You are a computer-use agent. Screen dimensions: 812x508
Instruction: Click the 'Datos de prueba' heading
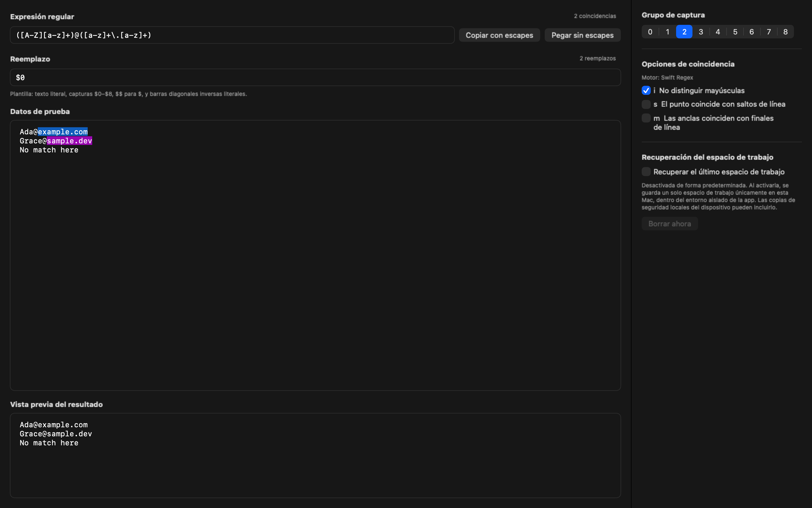[x=40, y=111]
